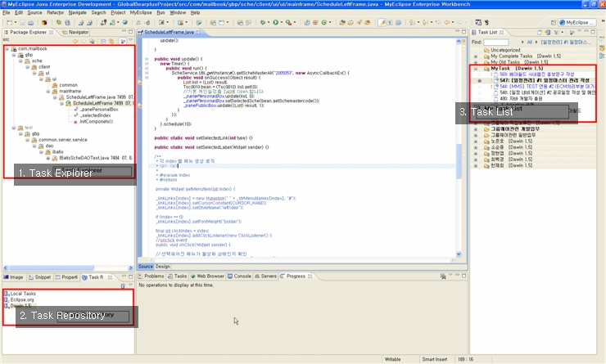Screen dimensions: 606x364
Task: Click the Find input in Task List
Action: pyautogui.click(x=495, y=42)
